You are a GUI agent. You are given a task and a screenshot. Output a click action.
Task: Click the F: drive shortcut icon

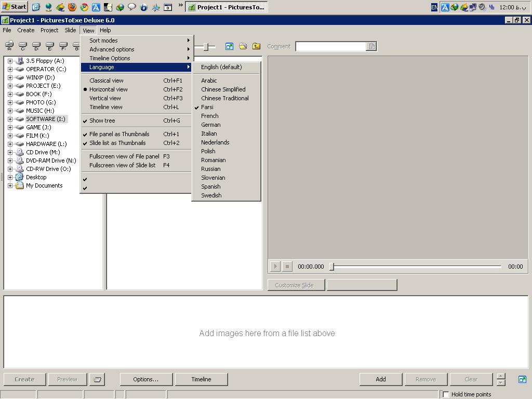pos(63,46)
